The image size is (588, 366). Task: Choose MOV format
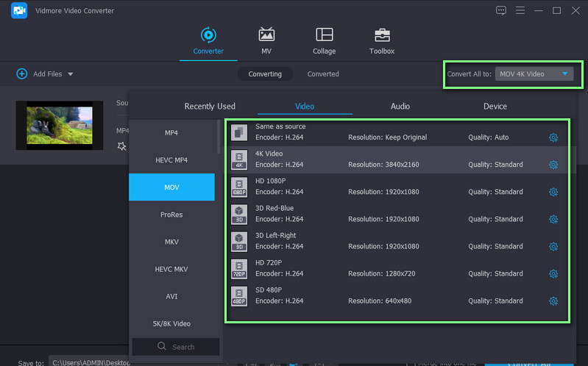click(171, 187)
